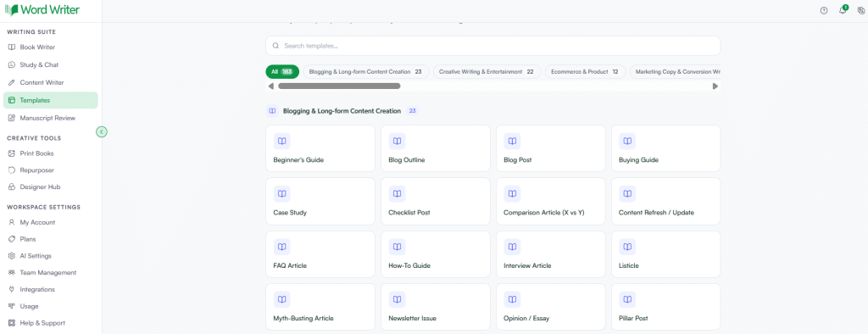Click the AI Settings gear icon

tap(12, 256)
